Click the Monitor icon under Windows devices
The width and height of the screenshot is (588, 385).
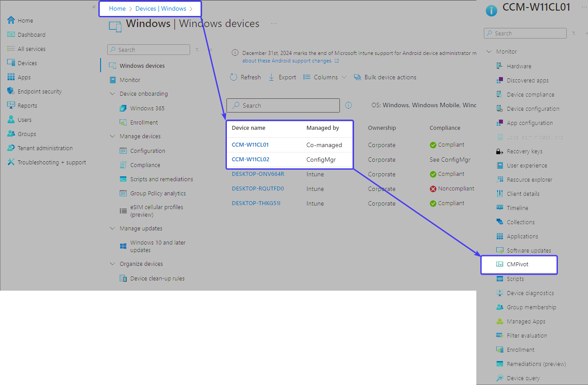[112, 80]
